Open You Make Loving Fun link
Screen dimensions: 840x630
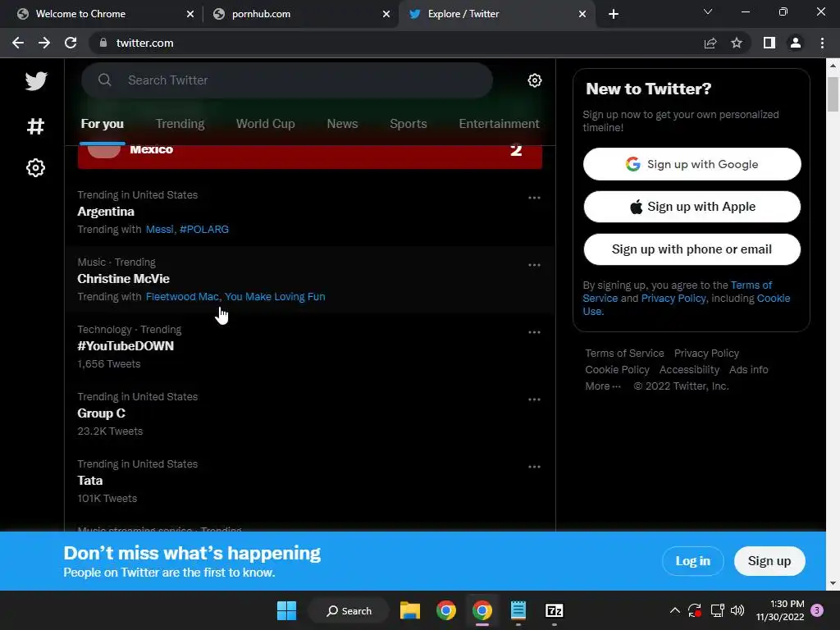point(275,297)
